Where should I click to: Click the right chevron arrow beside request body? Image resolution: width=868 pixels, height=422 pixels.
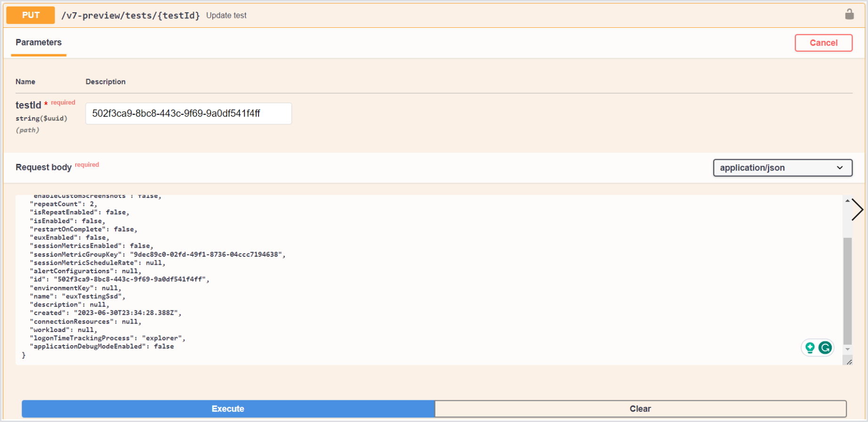[x=857, y=210]
